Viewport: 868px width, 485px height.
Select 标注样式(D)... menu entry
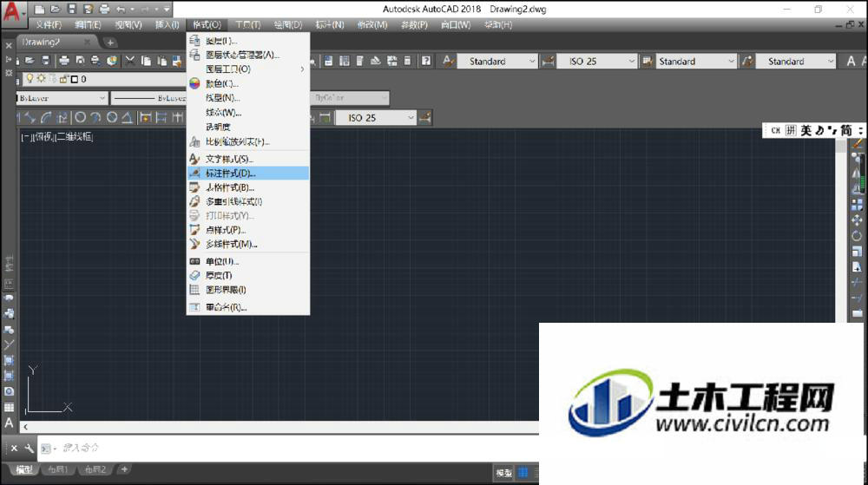pyautogui.click(x=248, y=174)
